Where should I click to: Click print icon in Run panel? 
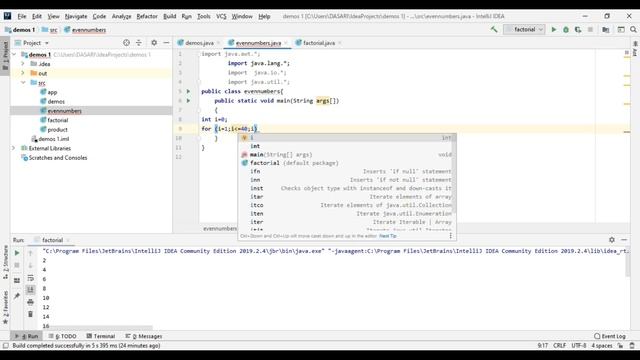tap(30, 302)
